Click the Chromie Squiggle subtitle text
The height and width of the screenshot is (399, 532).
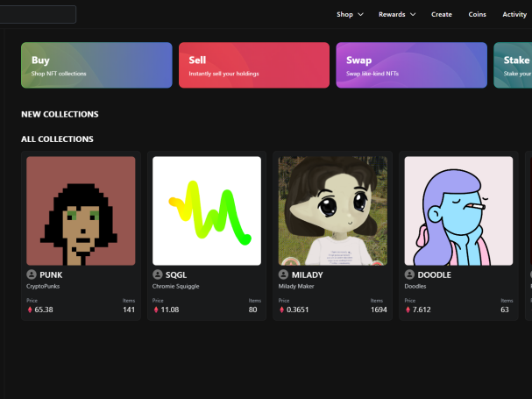[176, 286]
